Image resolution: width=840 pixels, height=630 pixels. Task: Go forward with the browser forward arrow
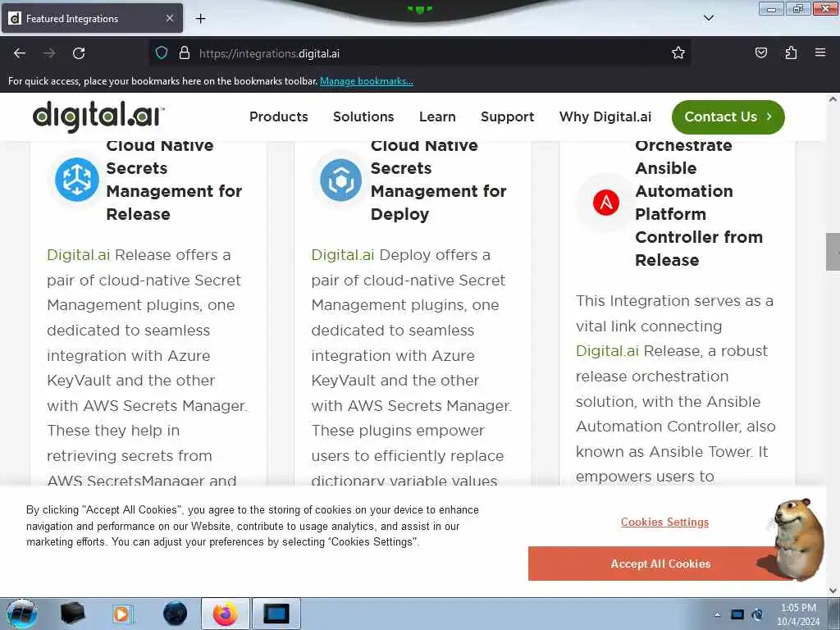pyautogui.click(x=49, y=53)
